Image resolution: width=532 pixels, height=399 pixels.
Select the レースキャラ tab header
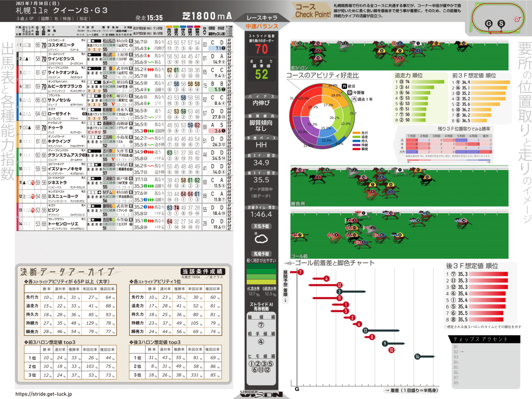(x=261, y=17)
